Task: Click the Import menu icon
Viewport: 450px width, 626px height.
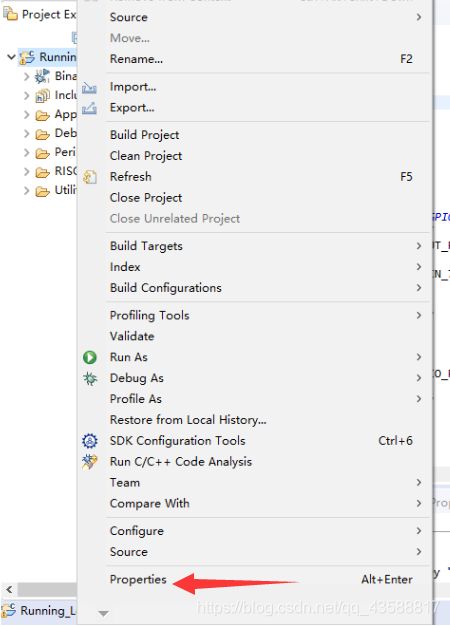Action: pos(89,87)
